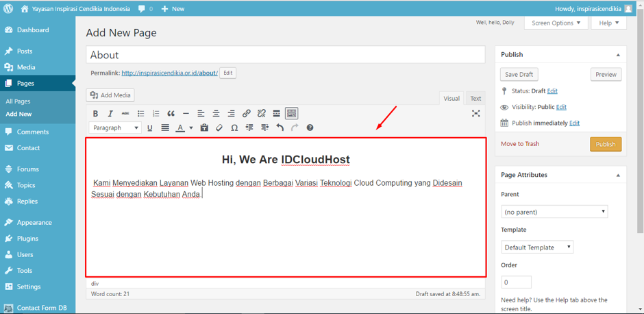This screenshot has width=644, height=314.
Task: Justify the text alignment
Action: 165,128
